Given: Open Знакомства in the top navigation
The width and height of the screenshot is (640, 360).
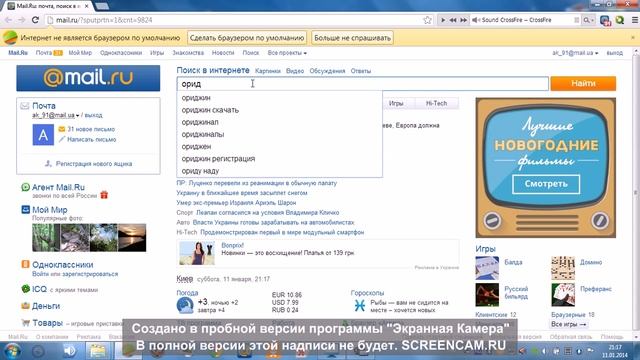Looking at the screenshot, I should pyautogui.click(x=188, y=53).
